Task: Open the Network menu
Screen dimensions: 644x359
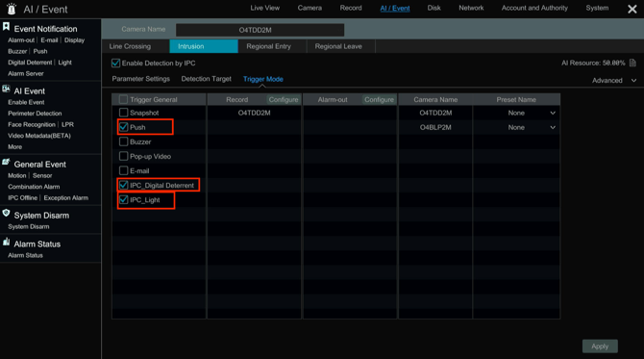Action: pyautogui.click(x=471, y=8)
